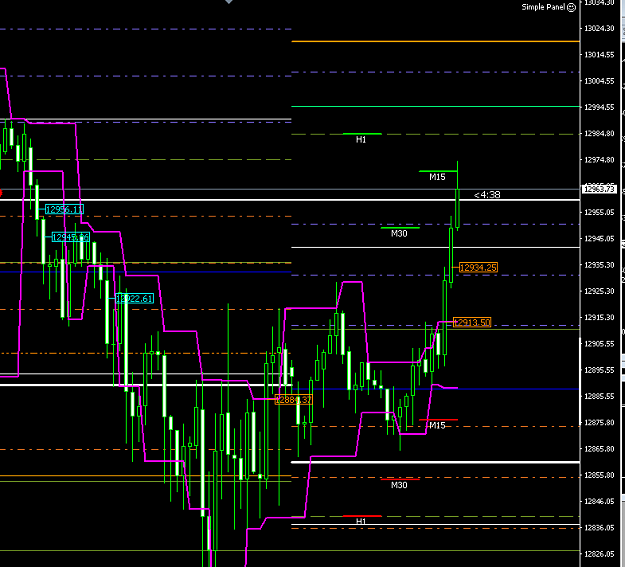Viewport: 625px width, 567px height.
Task: Select the green H1 high marker line
Action: [x=362, y=134]
